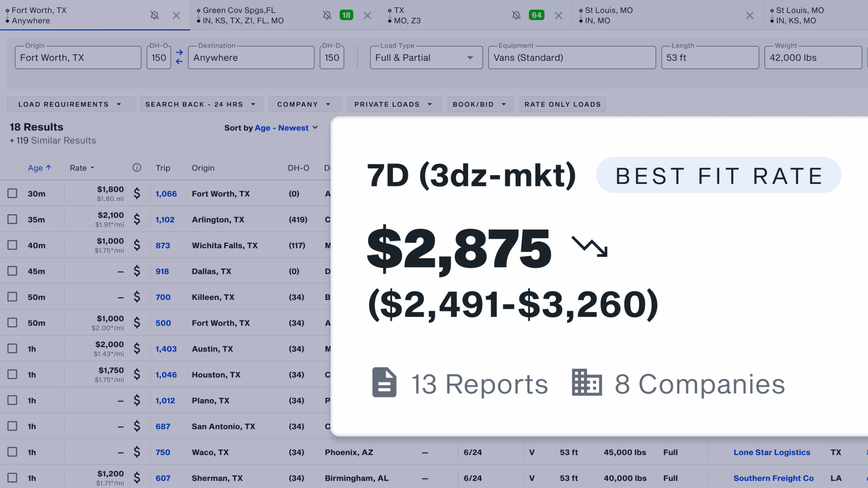Click the dollar sign icon on the 30m load row
The image size is (868, 488).
pos(137,193)
